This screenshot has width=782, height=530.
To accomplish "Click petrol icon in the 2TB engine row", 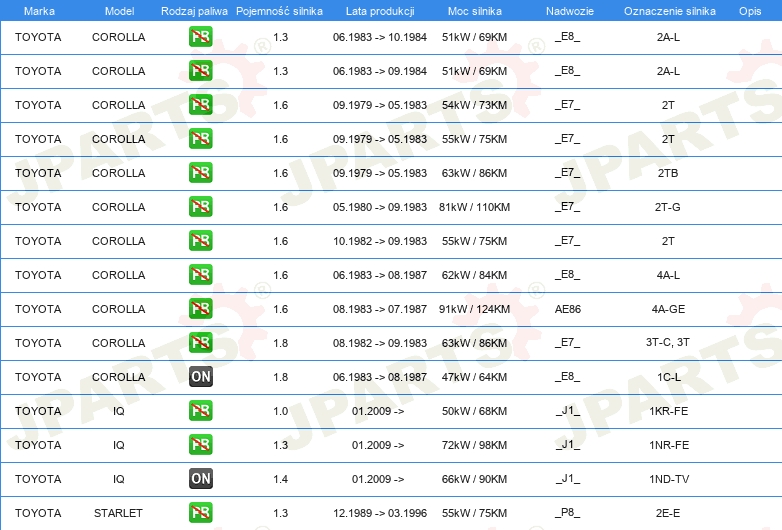I will [200, 173].
